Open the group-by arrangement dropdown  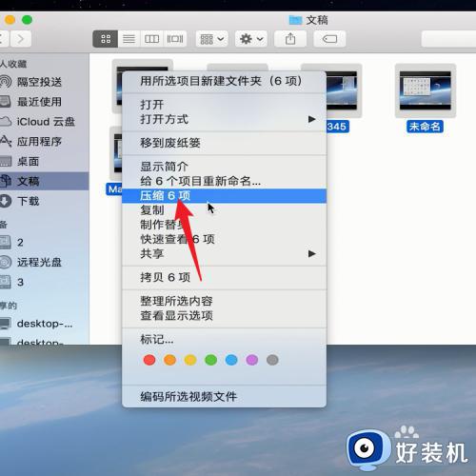(x=211, y=39)
